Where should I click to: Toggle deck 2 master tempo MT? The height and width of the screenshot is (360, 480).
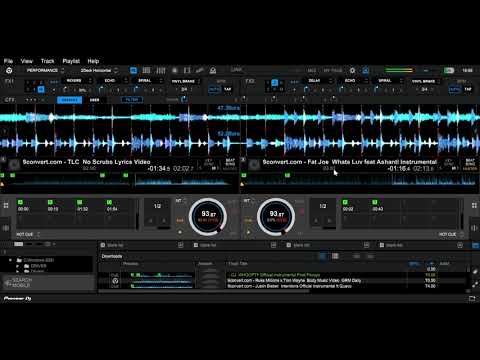(x=247, y=201)
